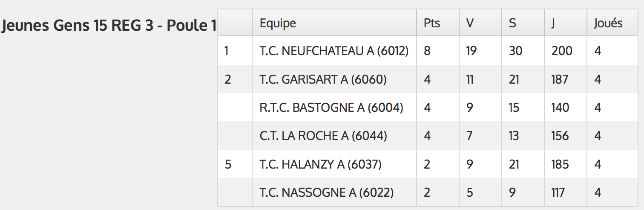Open team T.C. HALANZY A (6037)
Viewport: 644px width, 210px height.
(321, 164)
